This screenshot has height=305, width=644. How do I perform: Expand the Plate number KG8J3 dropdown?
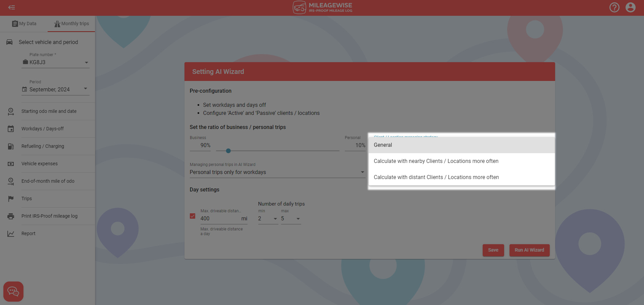[55, 62]
